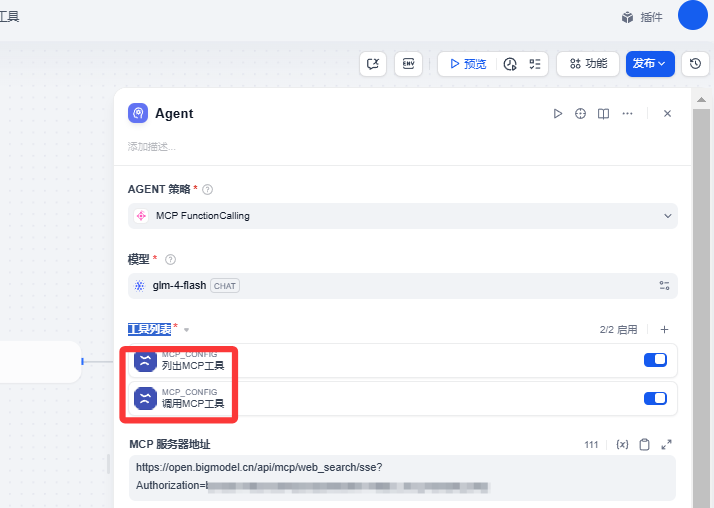
Task: Open model parameter settings slider icon
Action: tap(664, 285)
